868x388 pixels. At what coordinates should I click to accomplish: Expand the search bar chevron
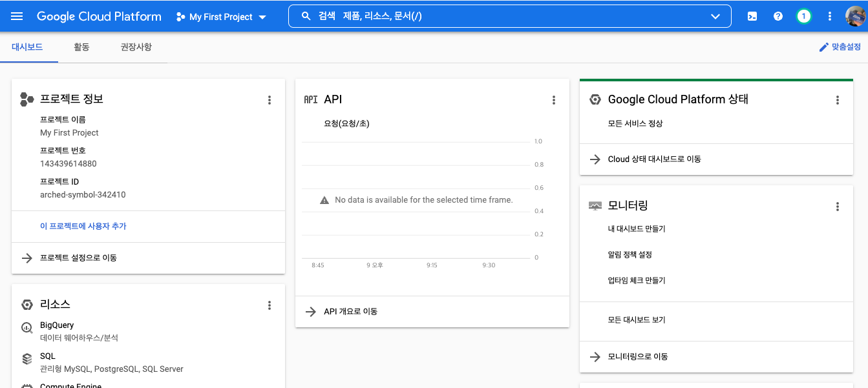(x=715, y=17)
